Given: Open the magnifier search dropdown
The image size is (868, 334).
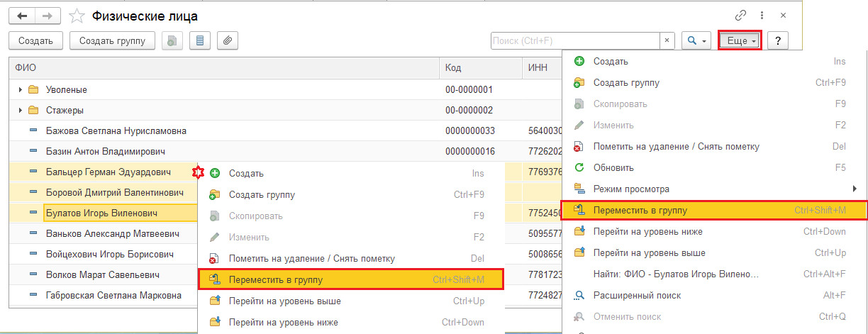Looking at the screenshot, I should (695, 41).
